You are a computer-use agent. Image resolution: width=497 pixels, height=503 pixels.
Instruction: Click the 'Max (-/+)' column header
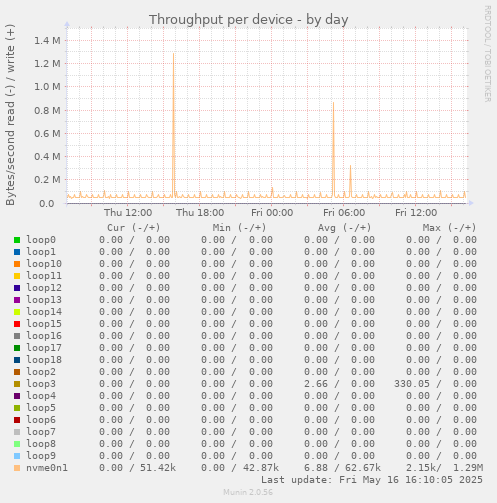click(449, 228)
